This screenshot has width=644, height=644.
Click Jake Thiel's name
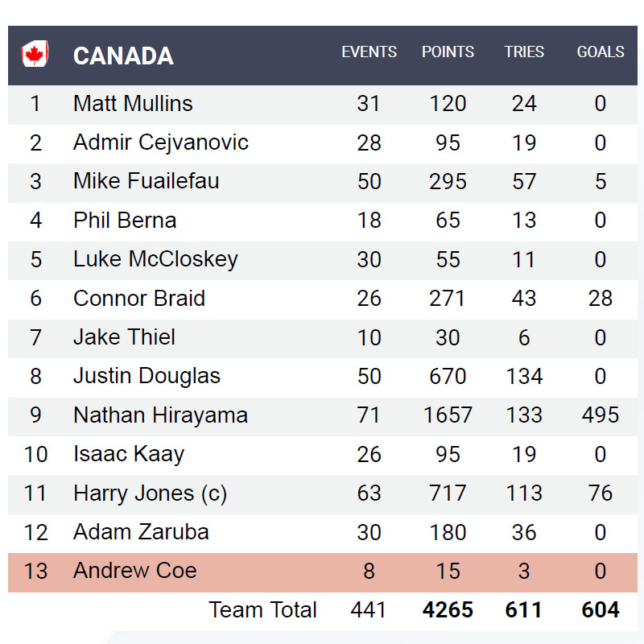pyautogui.click(x=124, y=337)
